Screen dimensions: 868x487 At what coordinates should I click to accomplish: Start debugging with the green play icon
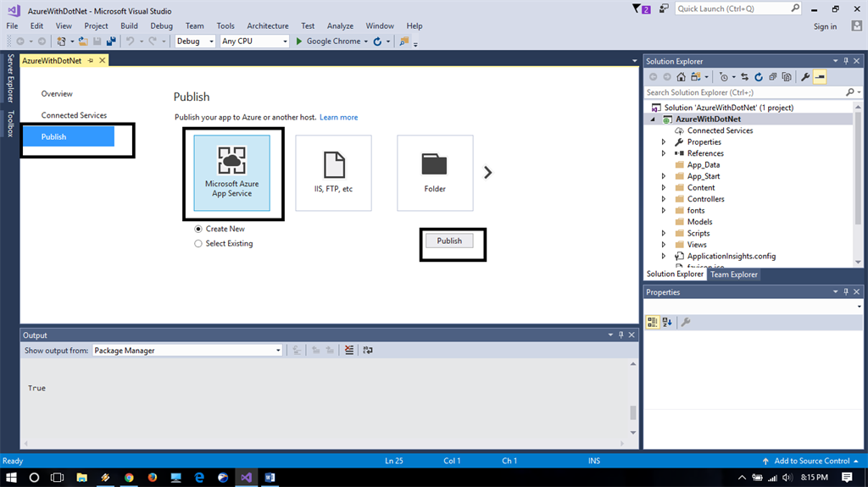point(299,42)
